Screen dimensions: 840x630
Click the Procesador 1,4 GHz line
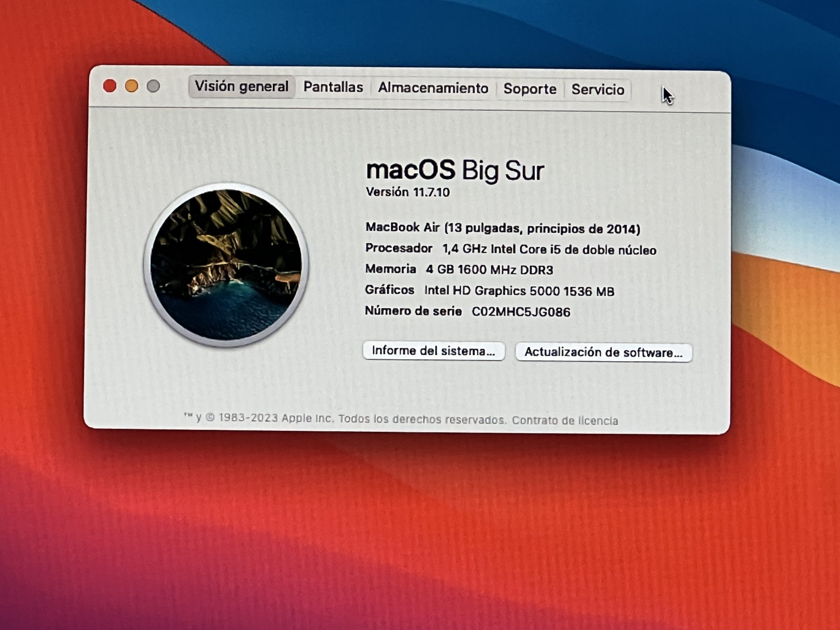(x=510, y=249)
